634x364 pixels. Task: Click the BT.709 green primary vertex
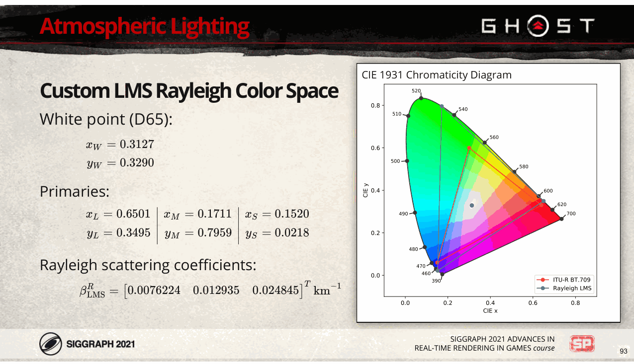click(x=469, y=148)
